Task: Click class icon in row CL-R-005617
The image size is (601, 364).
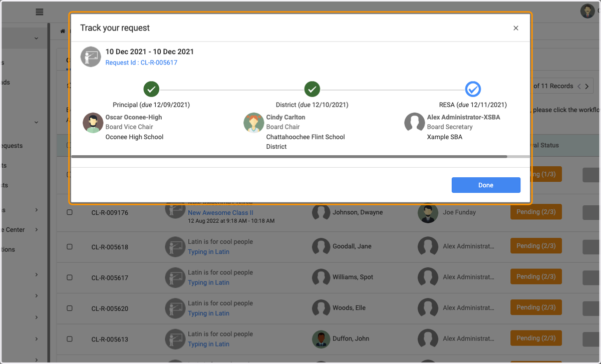Action: click(x=175, y=277)
